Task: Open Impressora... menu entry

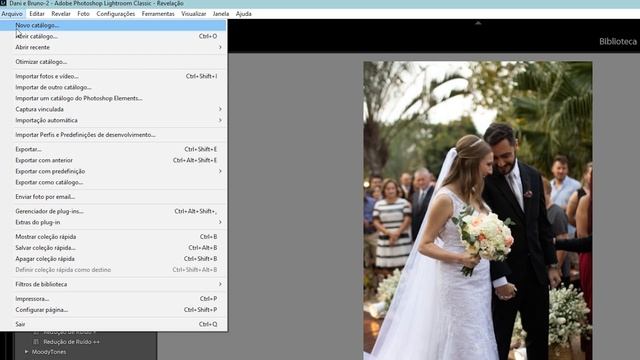Action: pyautogui.click(x=113, y=299)
